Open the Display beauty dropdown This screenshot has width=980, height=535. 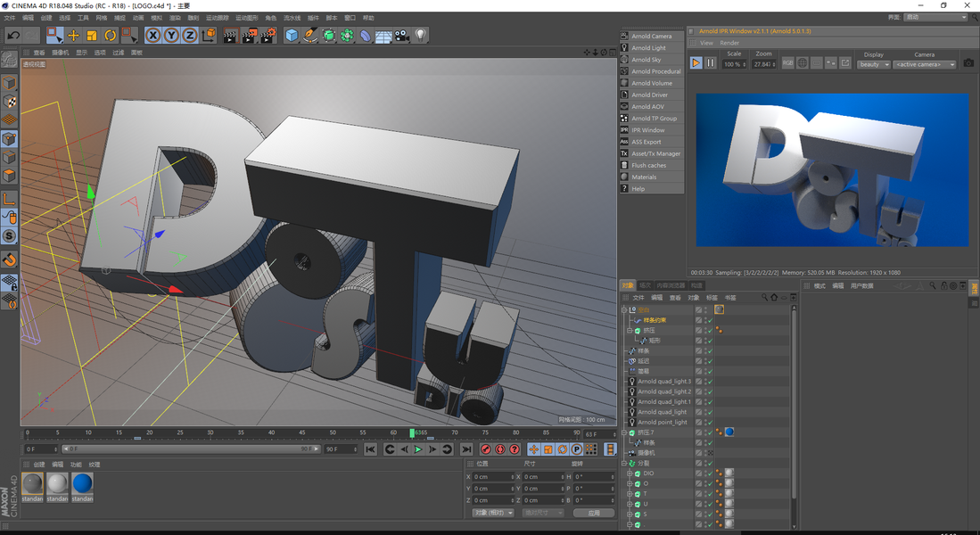coord(873,64)
